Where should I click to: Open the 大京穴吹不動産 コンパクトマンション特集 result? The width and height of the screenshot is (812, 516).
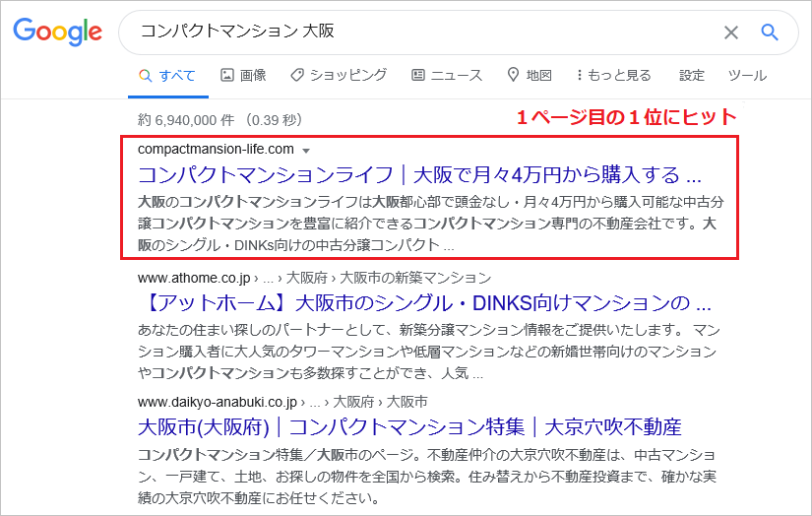tap(409, 427)
